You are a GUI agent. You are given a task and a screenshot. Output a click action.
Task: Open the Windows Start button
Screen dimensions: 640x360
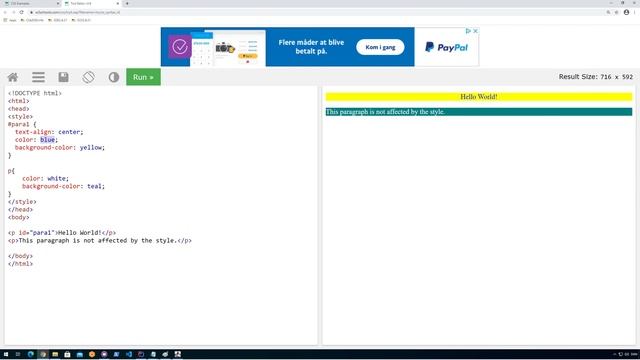click(x=6, y=354)
